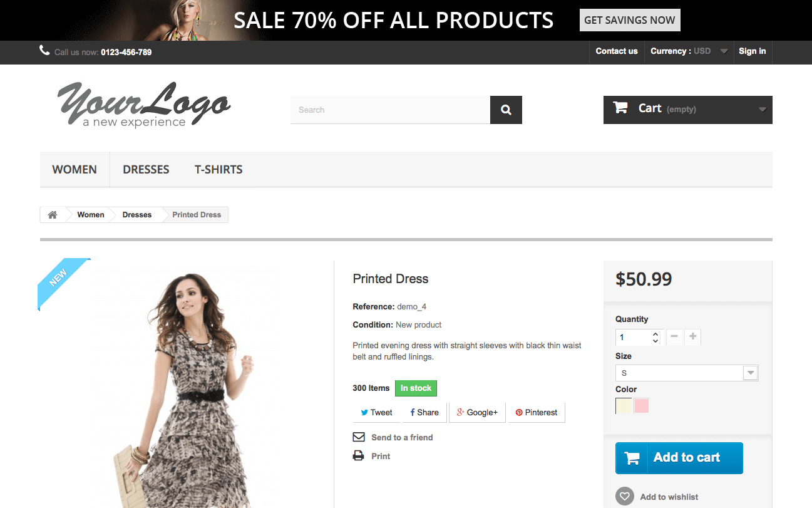Image resolution: width=812 pixels, height=508 pixels.
Task: Share product via Tweet button
Action: point(376,413)
